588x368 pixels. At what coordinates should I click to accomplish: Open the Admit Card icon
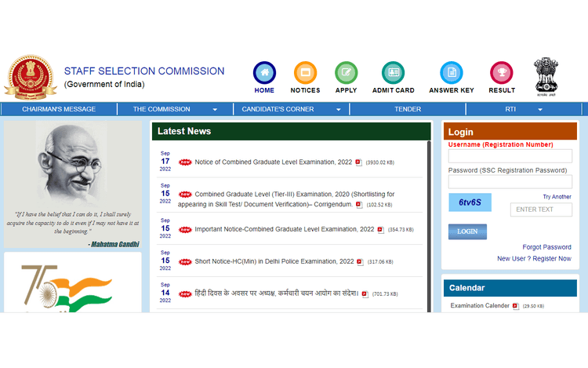tap(393, 73)
